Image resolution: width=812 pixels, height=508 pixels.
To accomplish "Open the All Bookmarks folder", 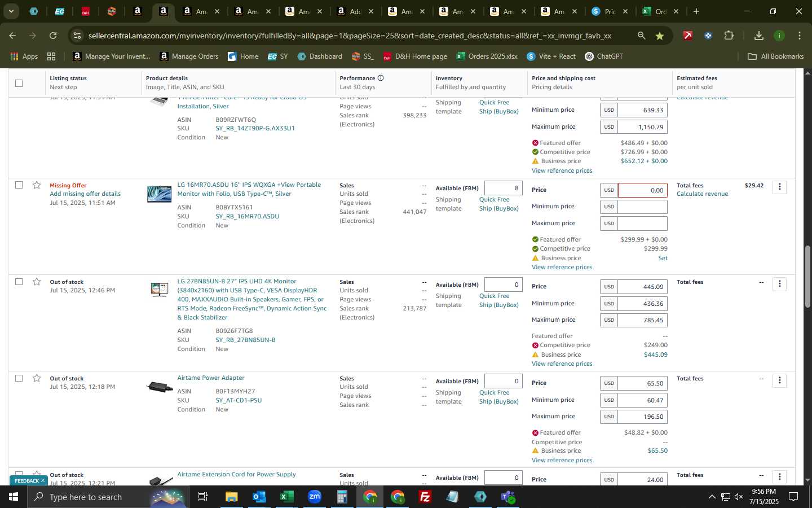I will (775, 56).
